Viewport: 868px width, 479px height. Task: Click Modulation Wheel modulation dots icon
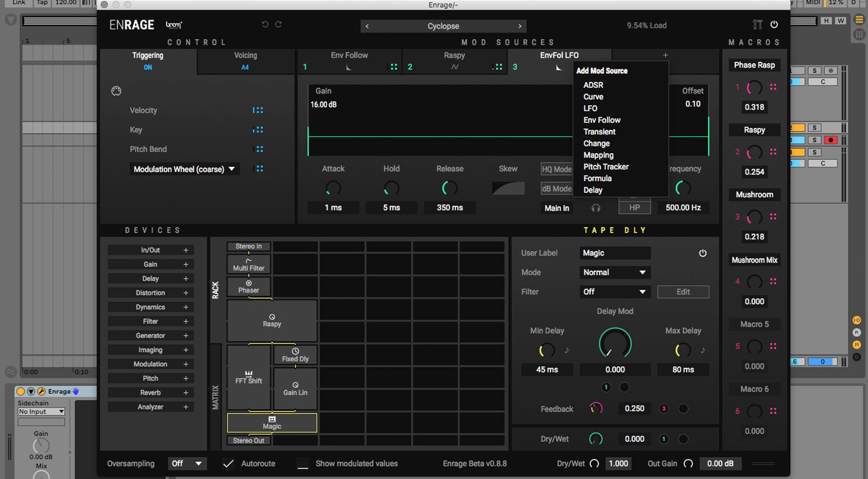pyautogui.click(x=259, y=168)
